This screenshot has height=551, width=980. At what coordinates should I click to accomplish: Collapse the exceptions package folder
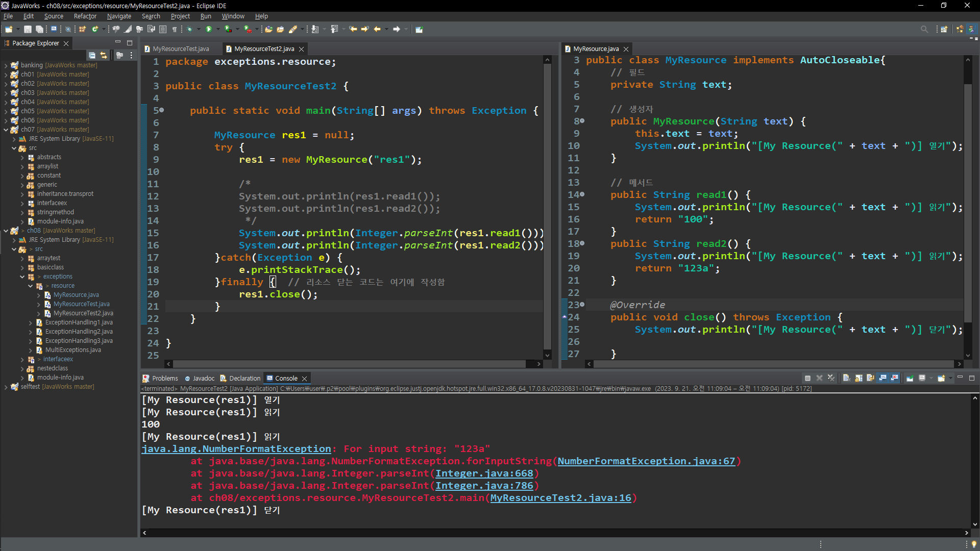click(x=22, y=277)
